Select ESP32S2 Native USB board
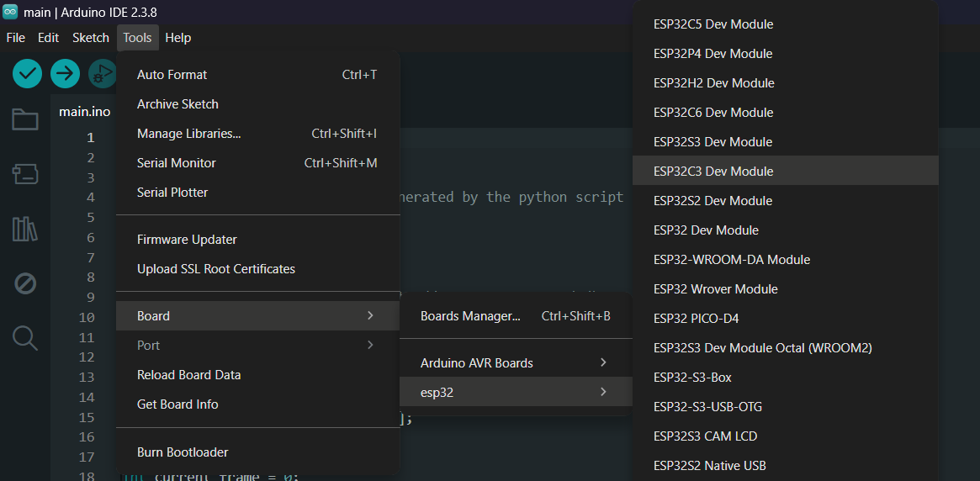Viewport: 980px width, 481px height. pos(786,465)
